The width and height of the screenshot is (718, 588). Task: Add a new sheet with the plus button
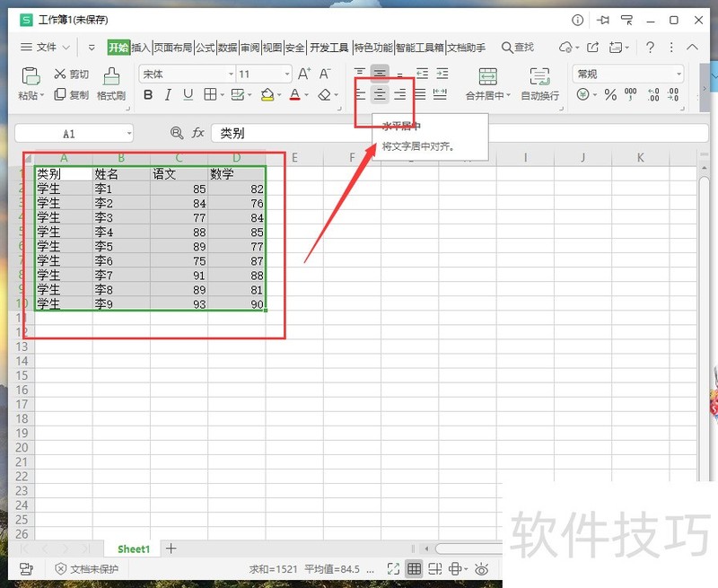click(x=171, y=549)
